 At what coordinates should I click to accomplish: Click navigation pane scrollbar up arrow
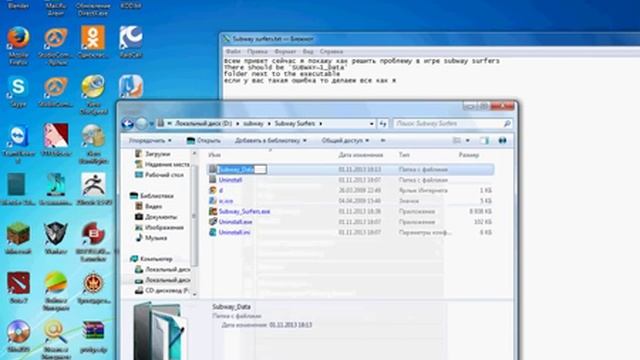(194, 153)
